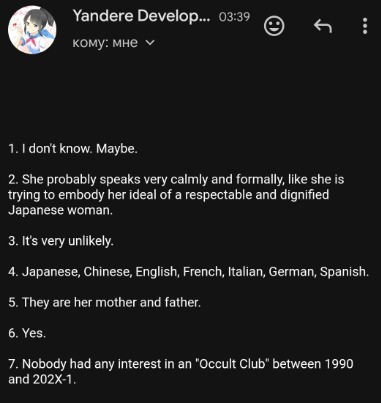Image resolution: width=381 pixels, height=403 pixels.
Task: Click the word "Italian" in answer four
Action: click(246, 272)
